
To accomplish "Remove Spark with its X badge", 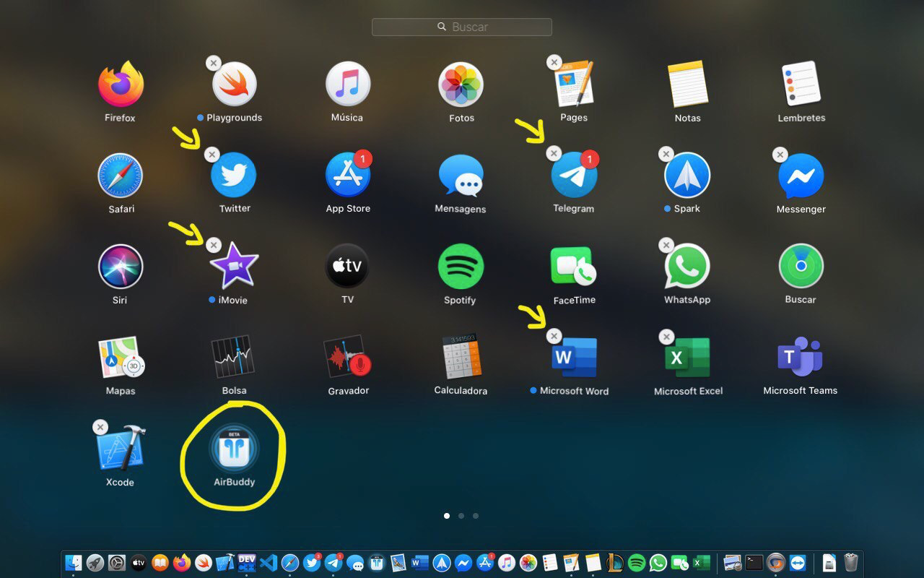I will [x=666, y=154].
